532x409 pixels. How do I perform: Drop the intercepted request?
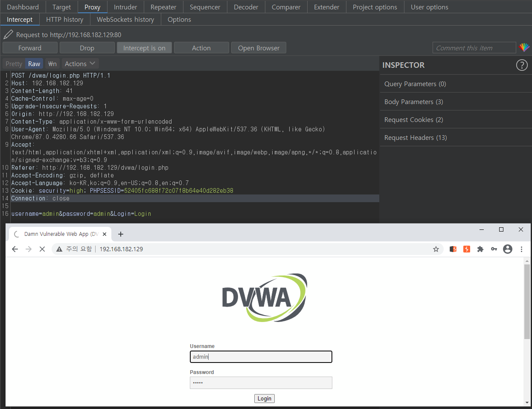pyautogui.click(x=87, y=48)
